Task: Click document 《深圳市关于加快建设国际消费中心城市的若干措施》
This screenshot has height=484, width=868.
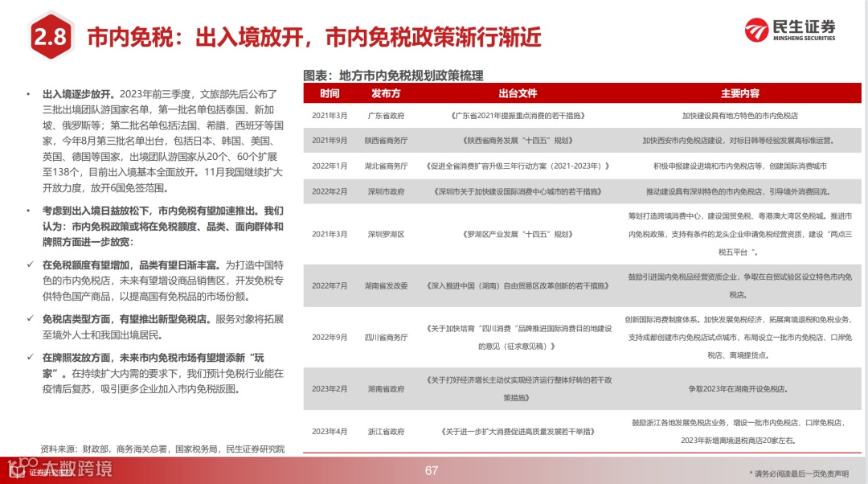Action: pyautogui.click(x=518, y=191)
